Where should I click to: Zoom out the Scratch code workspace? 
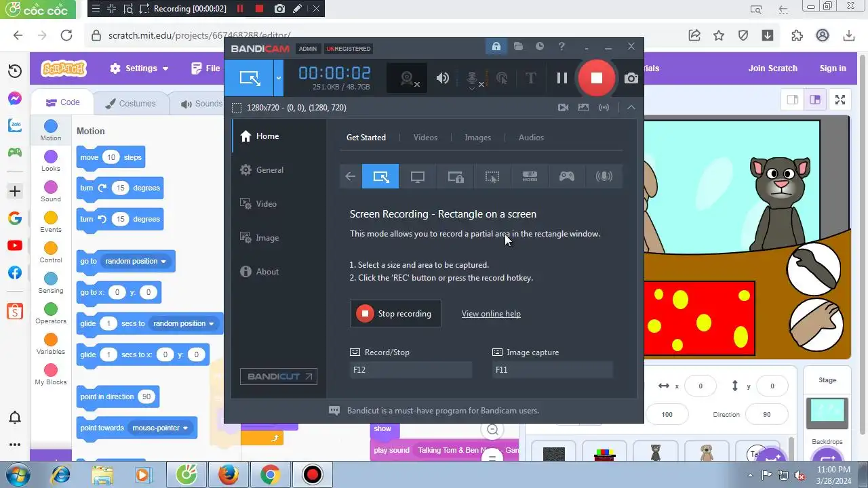point(493,429)
